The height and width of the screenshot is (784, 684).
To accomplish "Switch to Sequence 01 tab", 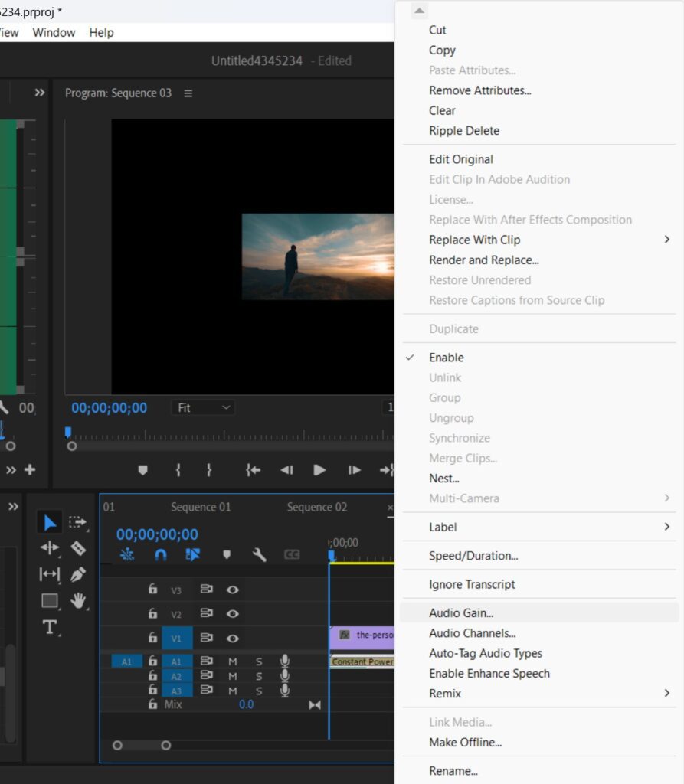I will coord(201,507).
